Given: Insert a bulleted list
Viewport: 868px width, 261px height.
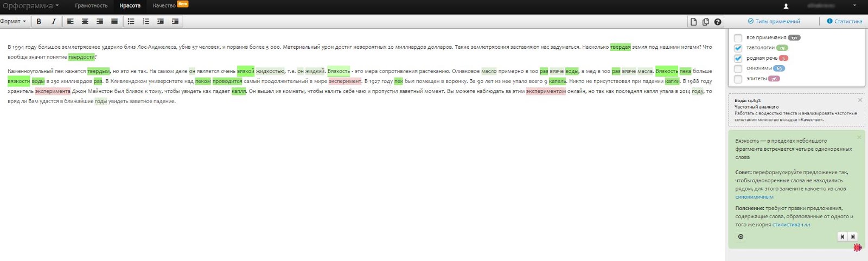Looking at the screenshot, I should pyautogui.click(x=131, y=22).
